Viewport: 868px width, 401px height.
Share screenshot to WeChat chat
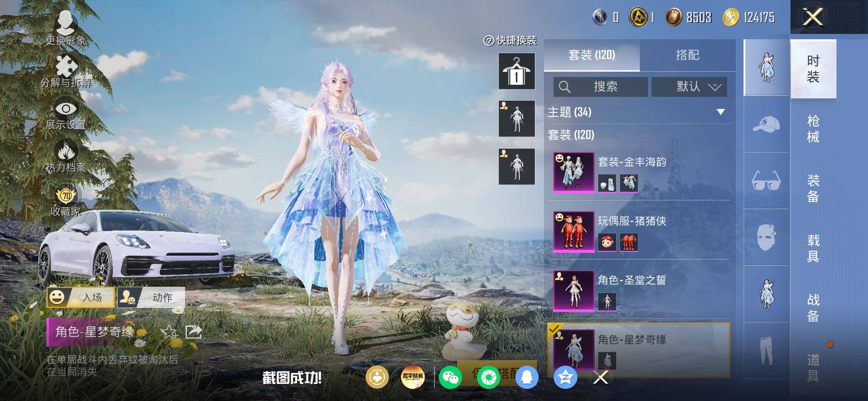click(450, 377)
